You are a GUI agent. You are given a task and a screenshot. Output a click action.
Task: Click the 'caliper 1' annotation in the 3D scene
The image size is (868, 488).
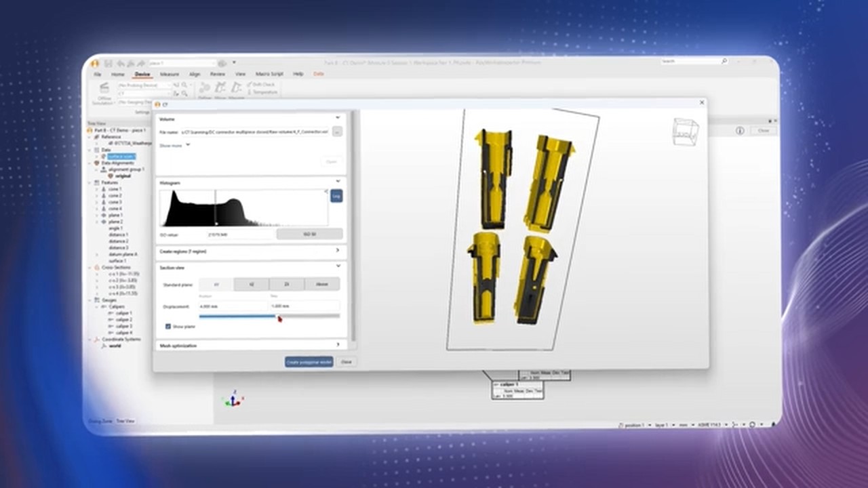[517, 390]
